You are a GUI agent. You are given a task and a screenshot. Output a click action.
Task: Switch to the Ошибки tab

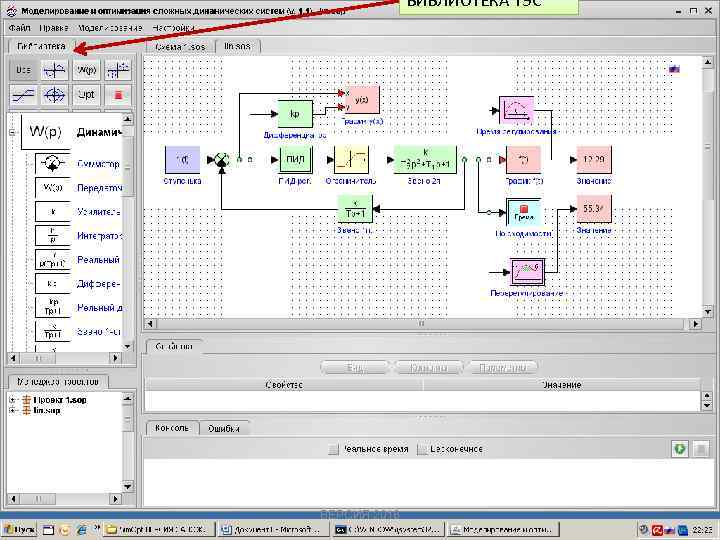pos(224,428)
